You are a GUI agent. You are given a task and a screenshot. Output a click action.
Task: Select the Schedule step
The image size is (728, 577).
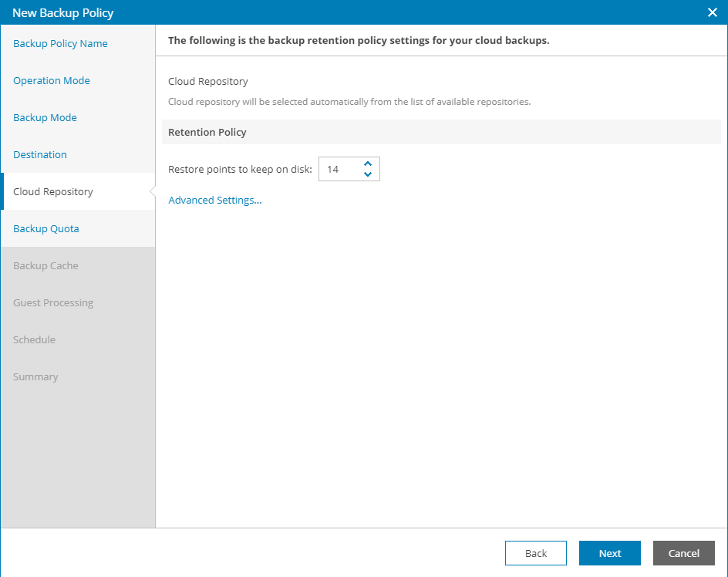tap(34, 340)
